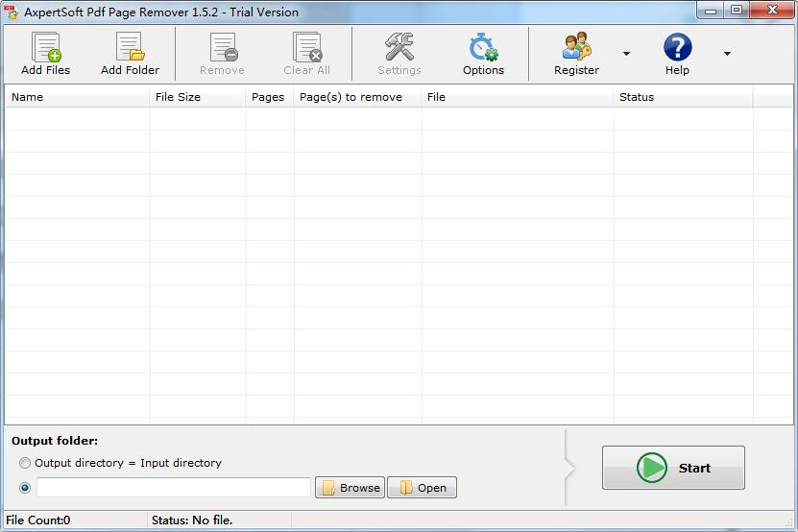The height and width of the screenshot is (532, 798).
Task: Expand the dropdown arrow next to Help
Action: tap(727, 54)
